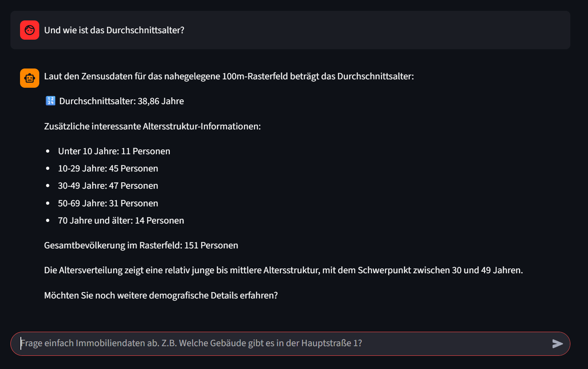The image size is (588, 369).
Task: Select the "Unter 10 Jahre: 11 Personen" item
Action: coord(114,151)
